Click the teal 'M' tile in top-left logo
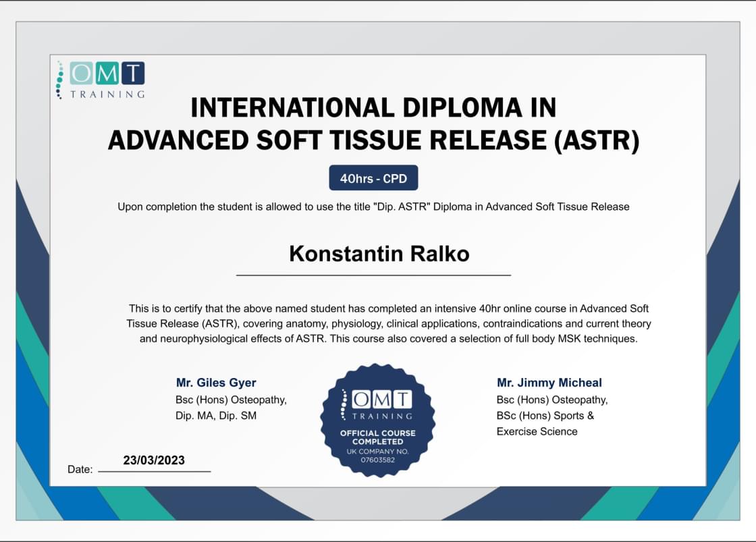 (107, 73)
